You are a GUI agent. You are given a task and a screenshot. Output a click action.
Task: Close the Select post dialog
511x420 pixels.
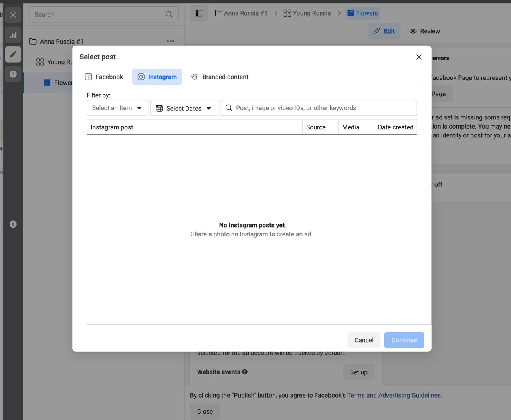click(x=419, y=57)
